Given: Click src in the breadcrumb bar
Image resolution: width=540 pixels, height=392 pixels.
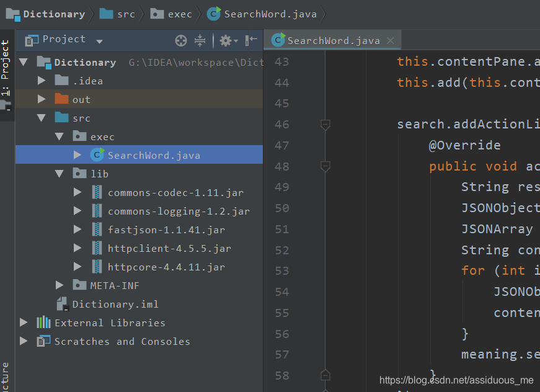Looking at the screenshot, I should [117, 14].
